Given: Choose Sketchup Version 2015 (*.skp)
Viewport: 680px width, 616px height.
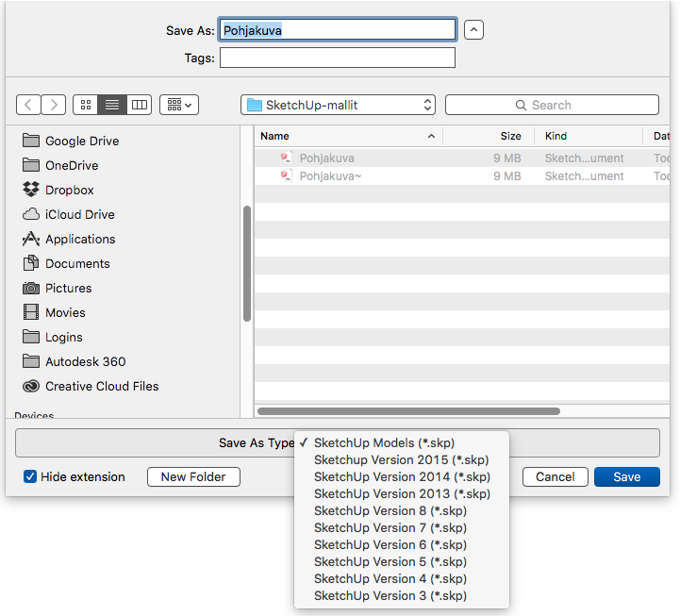Looking at the screenshot, I should (x=402, y=459).
